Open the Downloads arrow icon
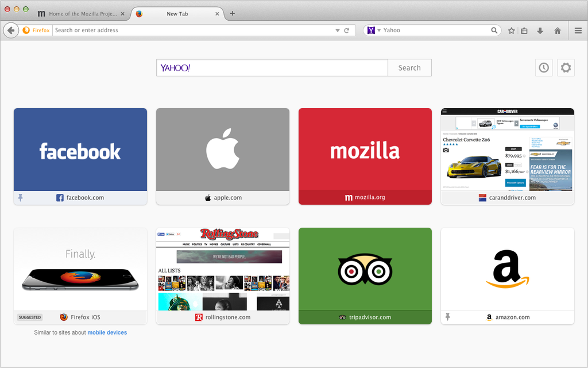588x368 pixels. click(540, 30)
